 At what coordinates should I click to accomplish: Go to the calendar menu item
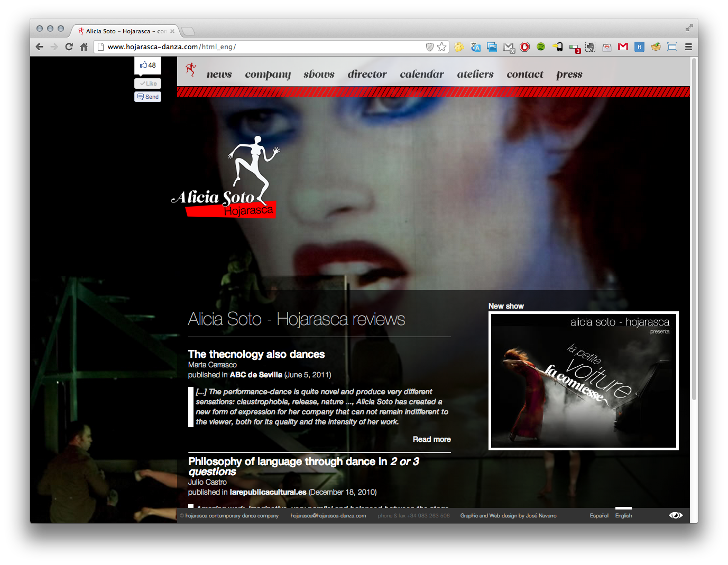pos(421,75)
